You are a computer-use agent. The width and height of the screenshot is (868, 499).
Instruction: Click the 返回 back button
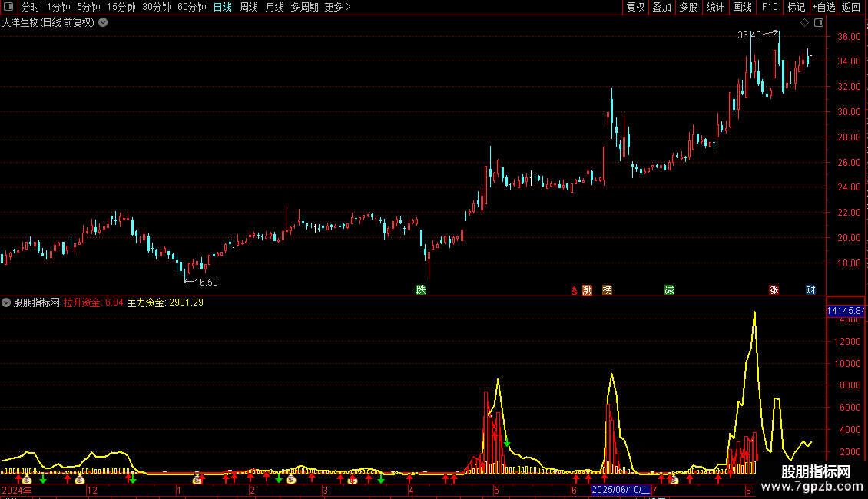(x=851, y=7)
